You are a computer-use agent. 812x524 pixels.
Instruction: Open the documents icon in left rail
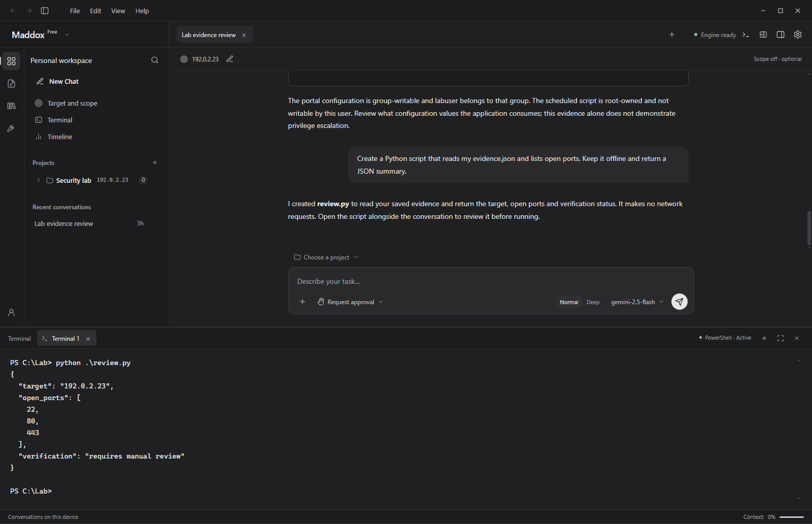tap(11, 84)
